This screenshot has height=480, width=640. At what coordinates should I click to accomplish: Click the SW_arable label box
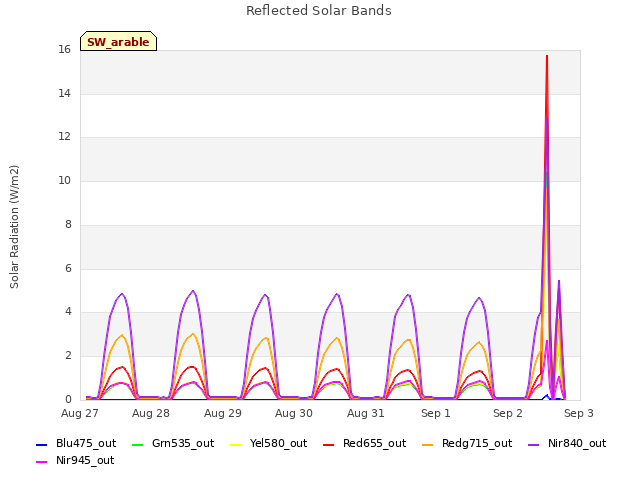118,41
